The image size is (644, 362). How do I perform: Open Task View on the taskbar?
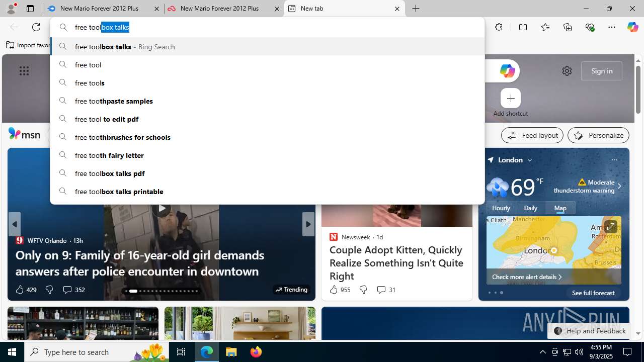181,352
